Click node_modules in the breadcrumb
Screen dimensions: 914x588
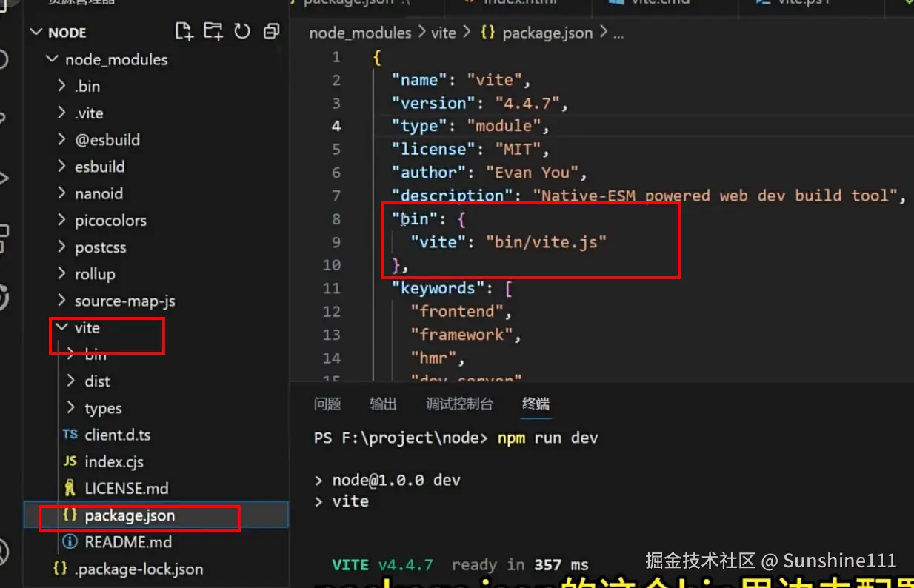click(x=360, y=33)
